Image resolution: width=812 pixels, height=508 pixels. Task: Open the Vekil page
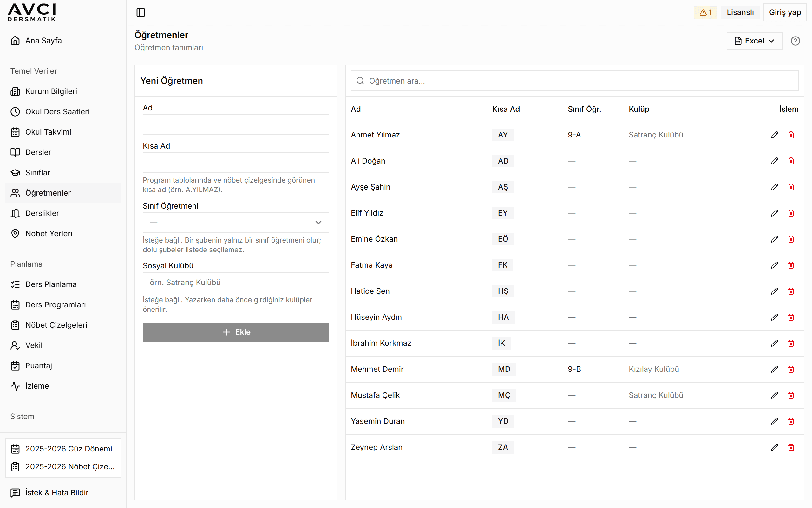pos(63,345)
